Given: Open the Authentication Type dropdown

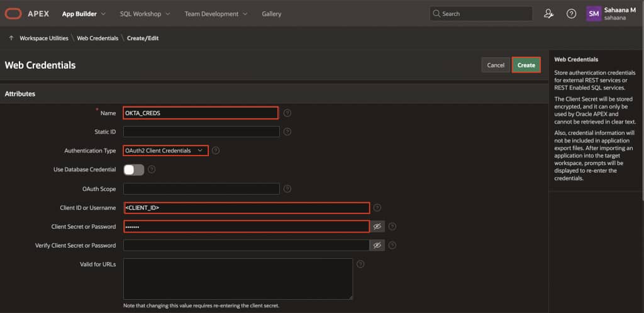Looking at the screenshot, I should 165,151.
